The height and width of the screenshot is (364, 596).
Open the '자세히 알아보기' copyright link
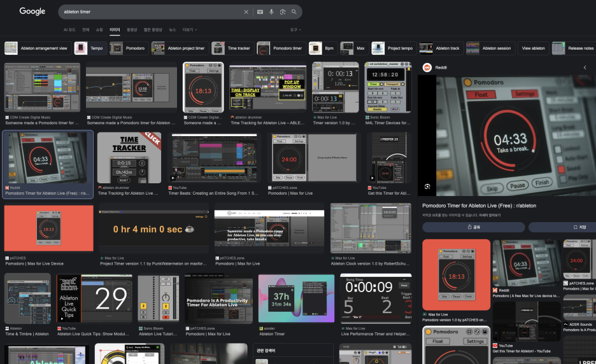(491, 215)
